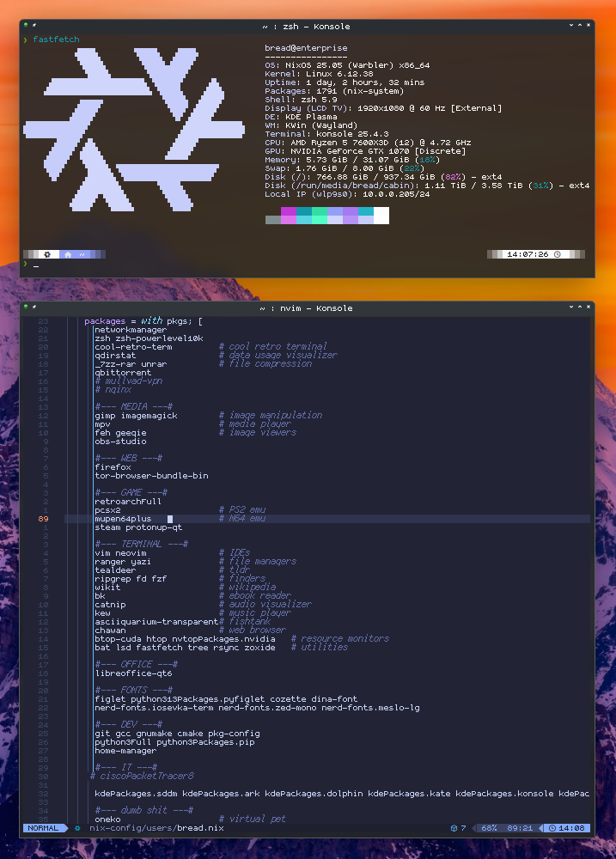Click the 'steam protonup-qt' line
The image size is (616, 859).
coord(138,527)
